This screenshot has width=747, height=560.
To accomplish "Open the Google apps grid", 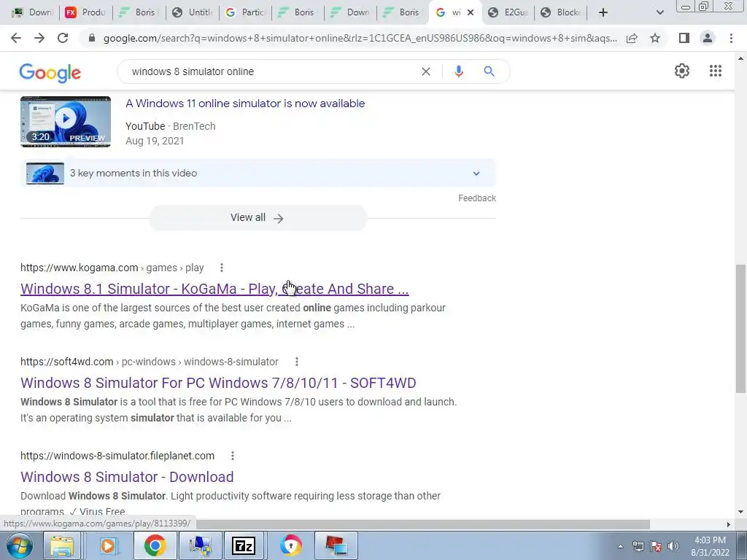I will click(x=715, y=71).
